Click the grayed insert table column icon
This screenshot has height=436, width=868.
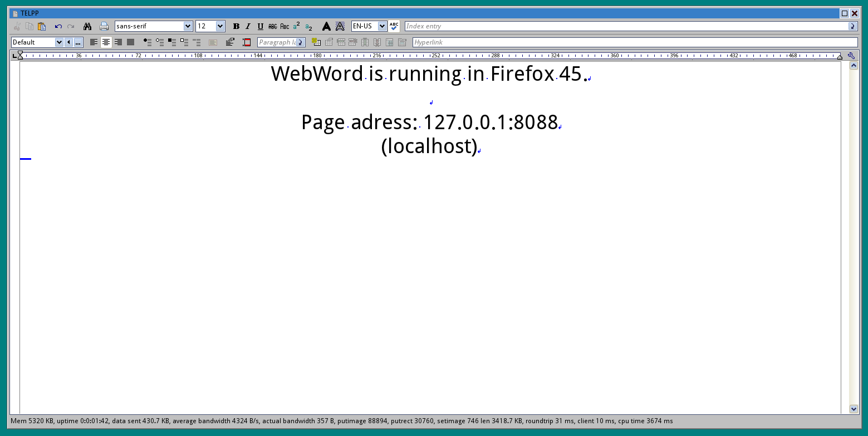tap(365, 42)
